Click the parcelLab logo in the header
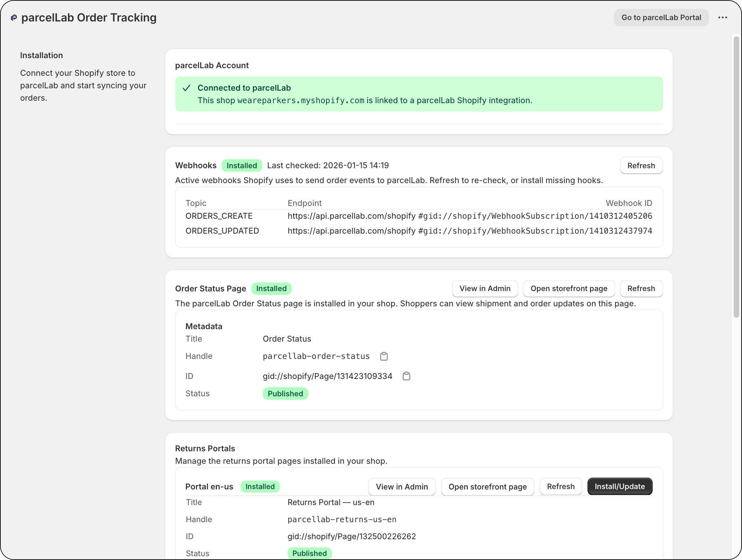Image resolution: width=742 pixels, height=560 pixels. (14, 17)
